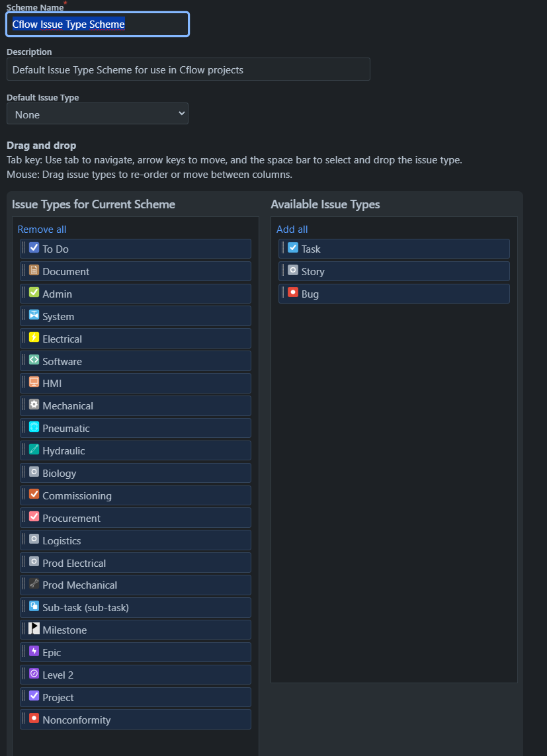This screenshot has height=756, width=547.
Task: Click the HMI issue type icon
Action: [x=33, y=383]
